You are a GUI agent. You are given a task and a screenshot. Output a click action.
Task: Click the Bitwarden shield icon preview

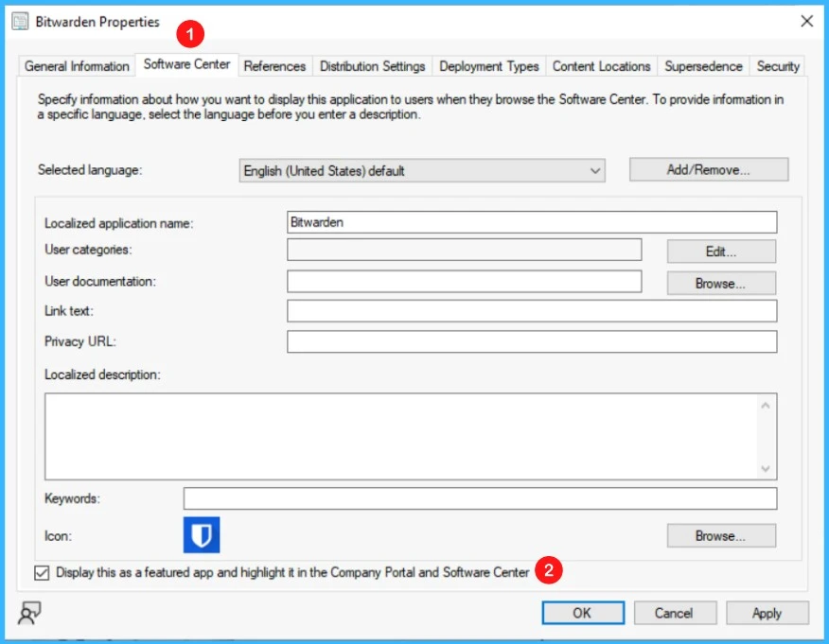pyautogui.click(x=202, y=534)
